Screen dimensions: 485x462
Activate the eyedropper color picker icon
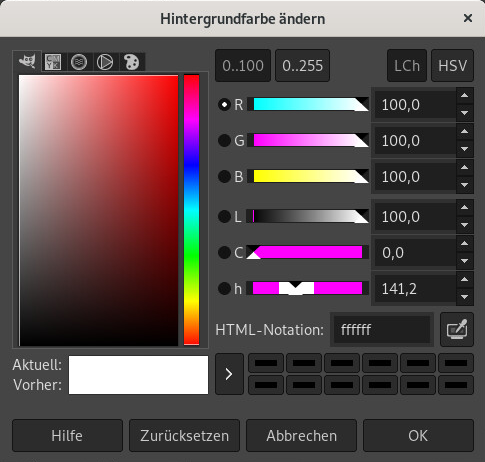point(457,330)
